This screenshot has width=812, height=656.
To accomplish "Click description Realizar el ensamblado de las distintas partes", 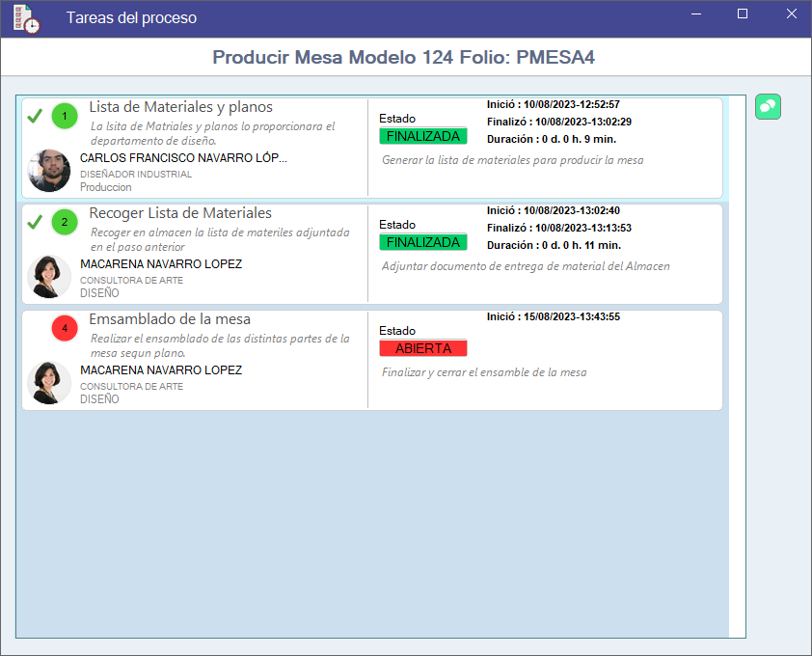I will [x=220, y=345].
